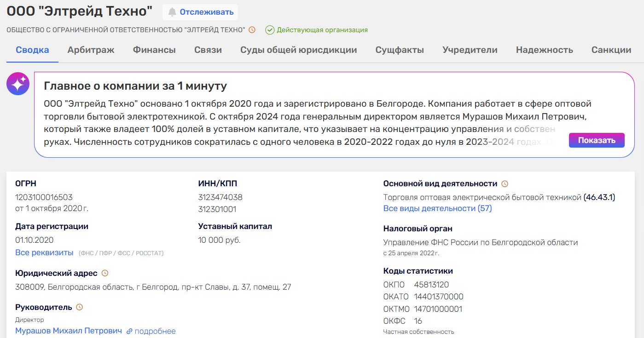Switch to the Надежность tab

(545, 50)
